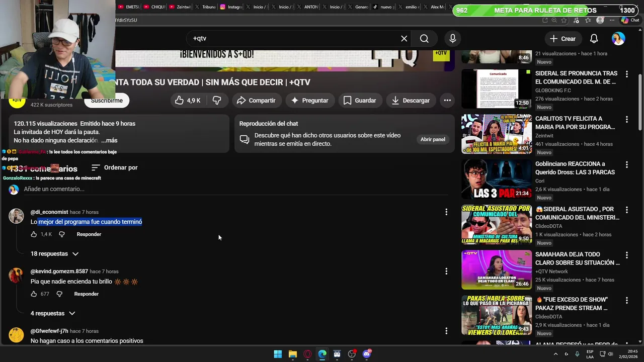644x362 pixels.
Task: Switch to Genaro browser tab
Action: pos(358,7)
